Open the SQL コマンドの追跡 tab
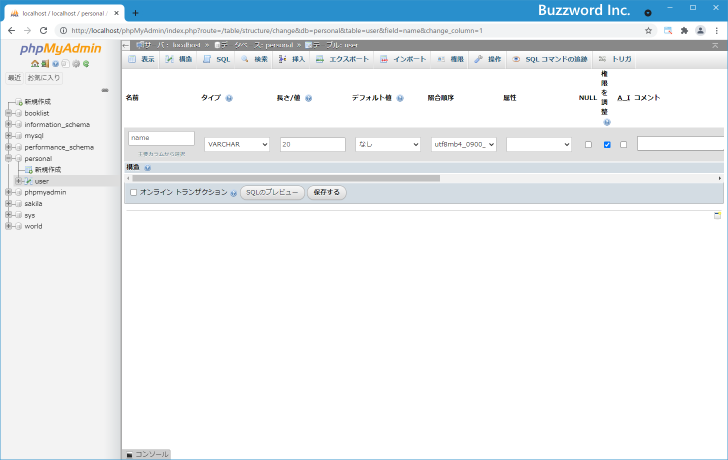 pos(550,59)
